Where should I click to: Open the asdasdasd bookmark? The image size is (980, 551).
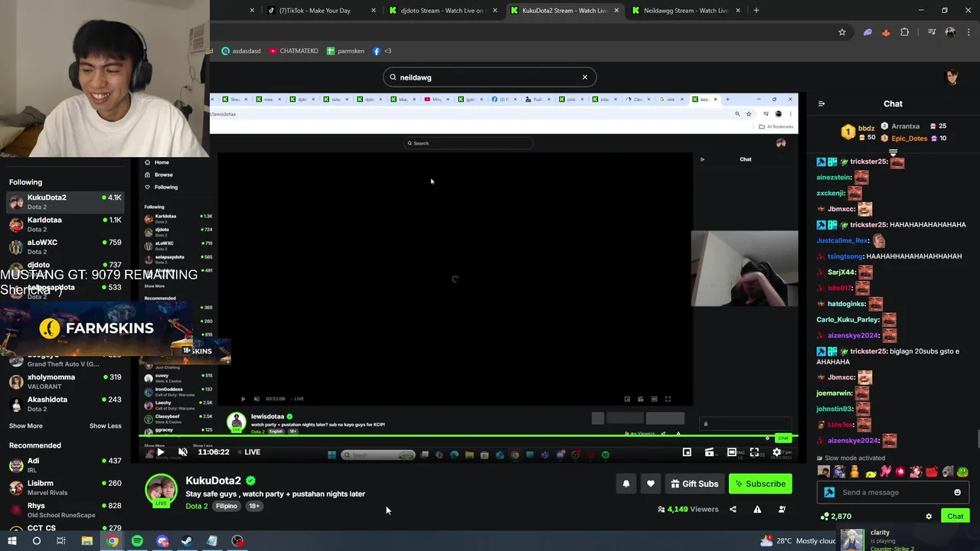(x=241, y=51)
